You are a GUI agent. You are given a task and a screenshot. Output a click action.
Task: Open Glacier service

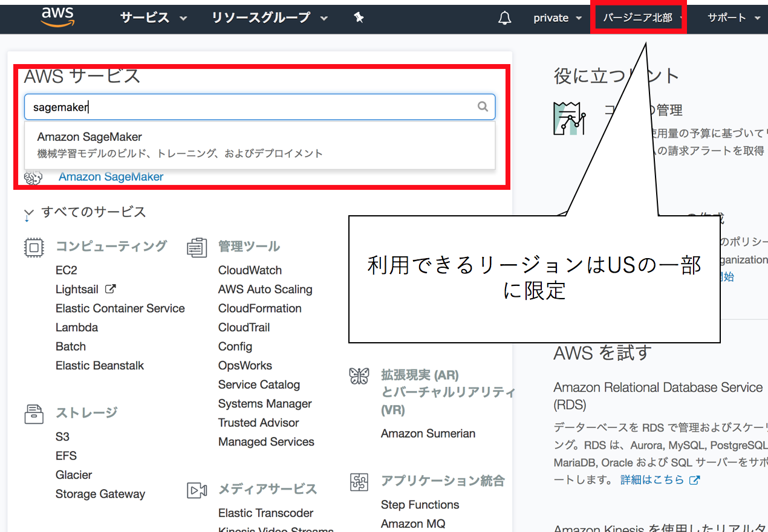click(74, 475)
